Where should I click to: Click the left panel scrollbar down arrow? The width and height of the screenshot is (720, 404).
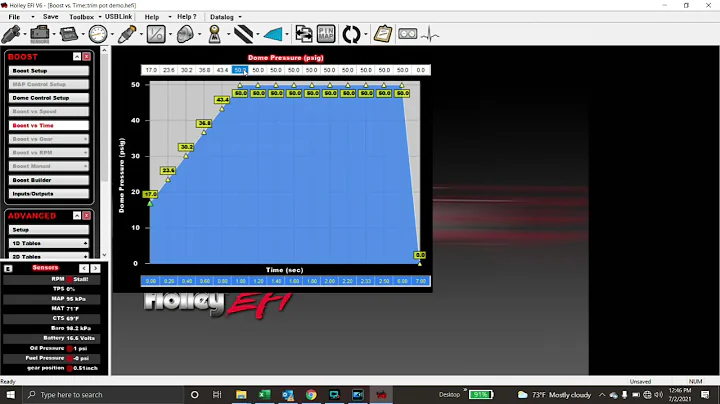coord(104,255)
